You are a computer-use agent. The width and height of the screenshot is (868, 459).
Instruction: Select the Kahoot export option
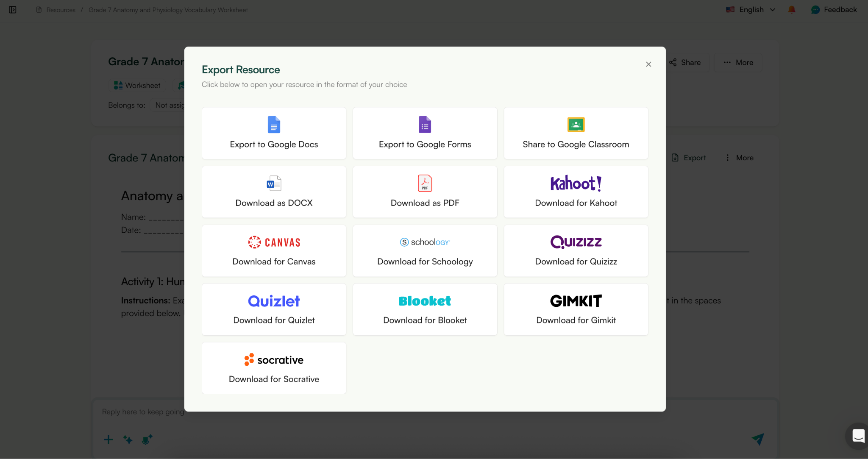pyautogui.click(x=575, y=192)
